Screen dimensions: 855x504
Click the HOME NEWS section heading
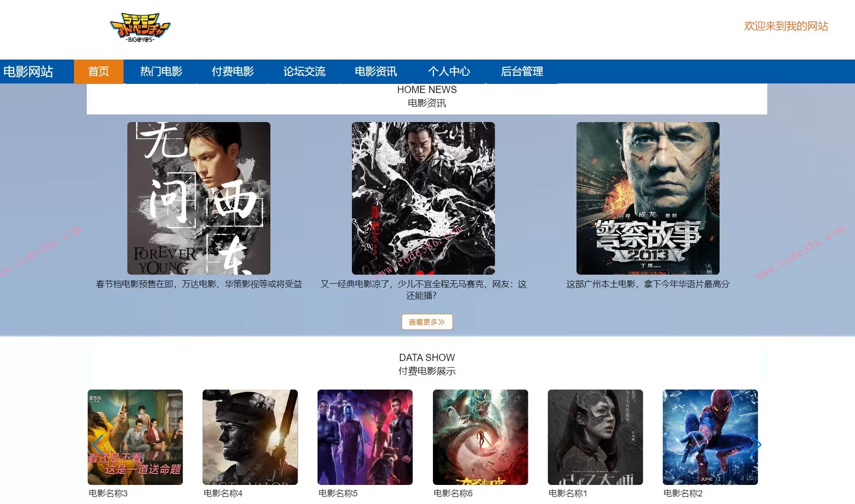click(427, 90)
